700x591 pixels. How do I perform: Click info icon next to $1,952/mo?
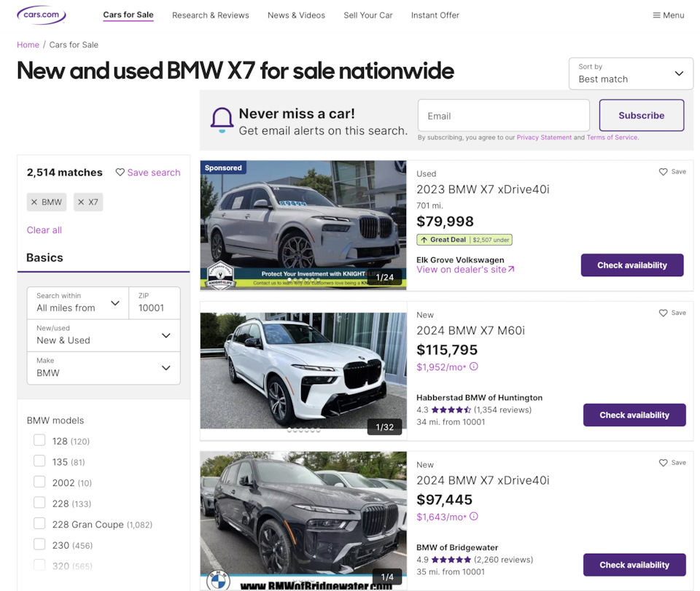pyautogui.click(x=474, y=367)
